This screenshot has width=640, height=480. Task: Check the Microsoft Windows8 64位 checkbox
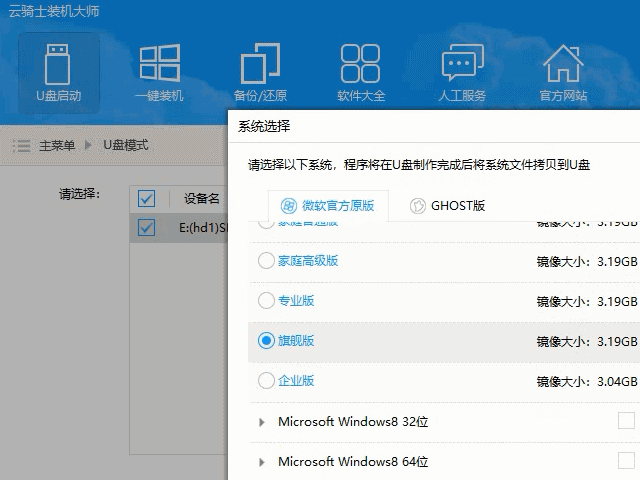(626, 460)
